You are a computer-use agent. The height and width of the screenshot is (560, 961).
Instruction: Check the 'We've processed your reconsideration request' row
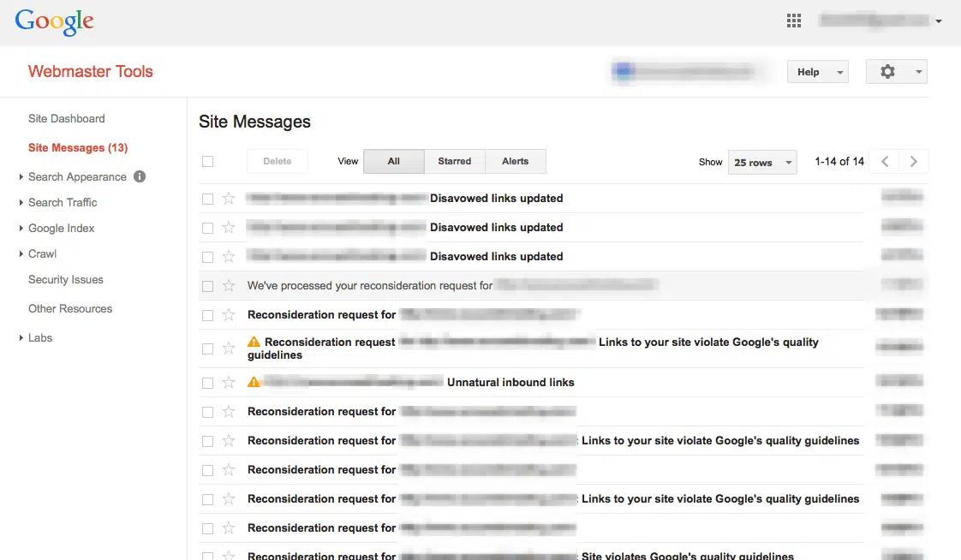(x=208, y=286)
